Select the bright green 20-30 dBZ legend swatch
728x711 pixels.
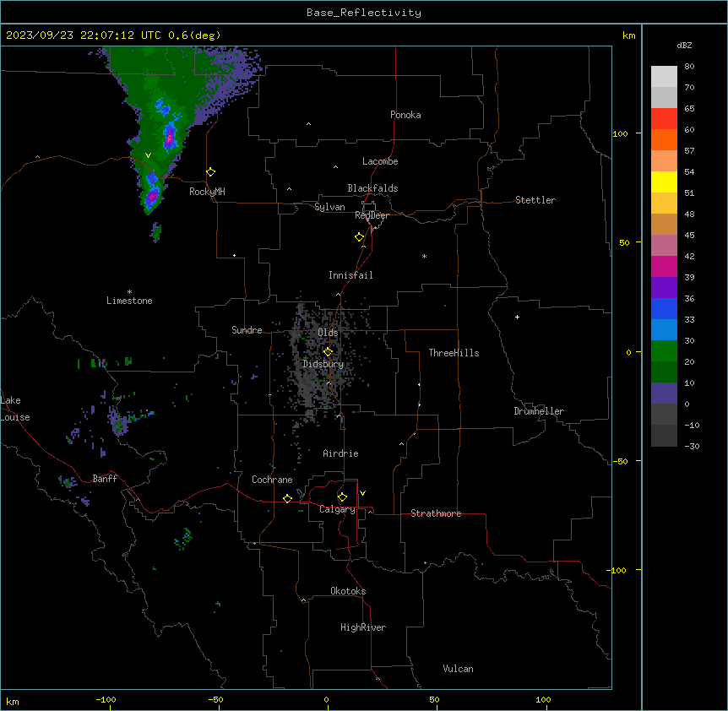coord(664,351)
